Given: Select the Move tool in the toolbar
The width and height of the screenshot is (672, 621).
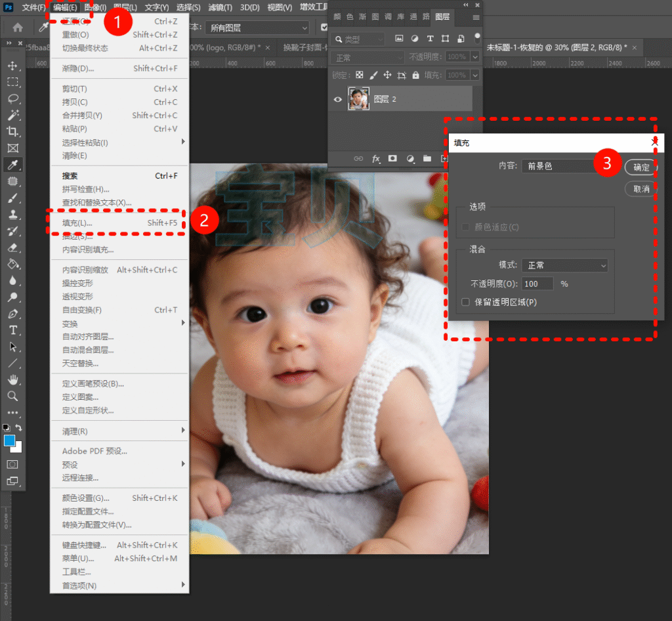Looking at the screenshot, I should pyautogui.click(x=12, y=66).
